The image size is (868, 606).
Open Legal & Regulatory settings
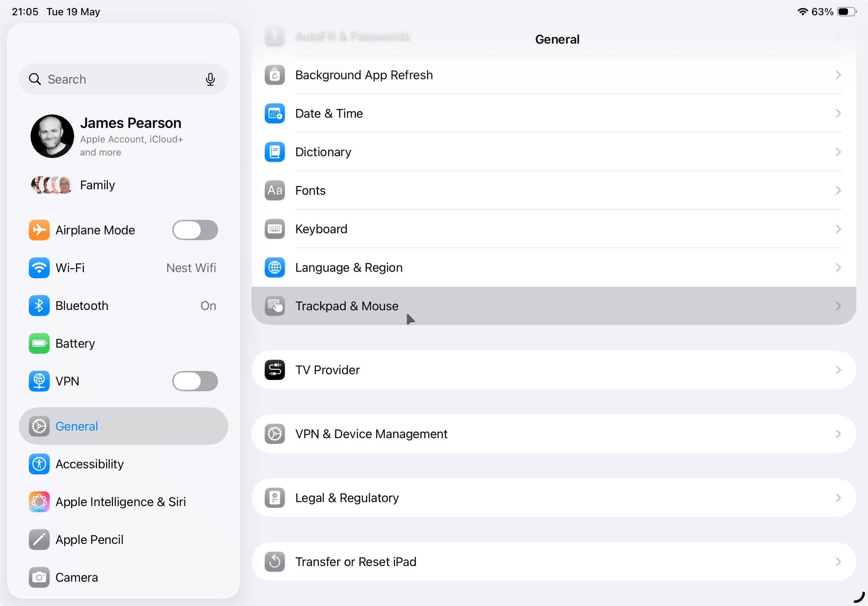[x=554, y=498]
